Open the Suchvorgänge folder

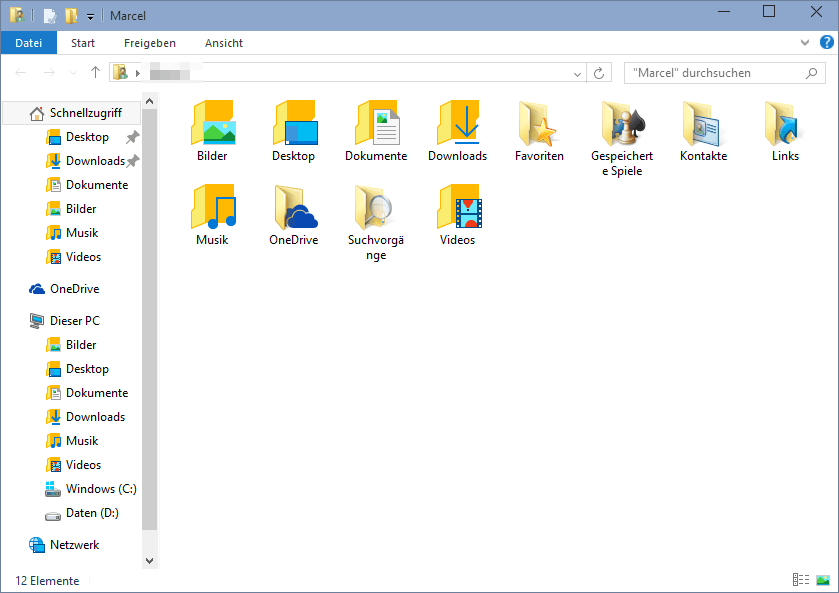[x=376, y=214]
